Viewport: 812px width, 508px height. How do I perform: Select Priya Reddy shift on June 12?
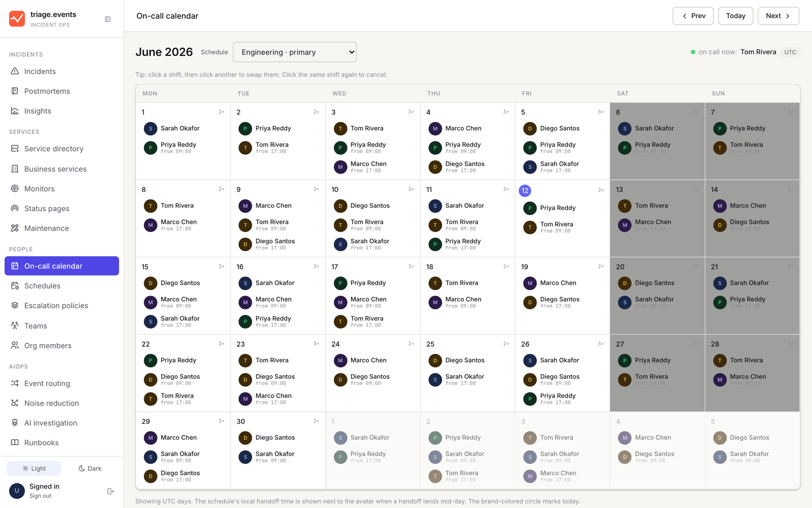562,208
